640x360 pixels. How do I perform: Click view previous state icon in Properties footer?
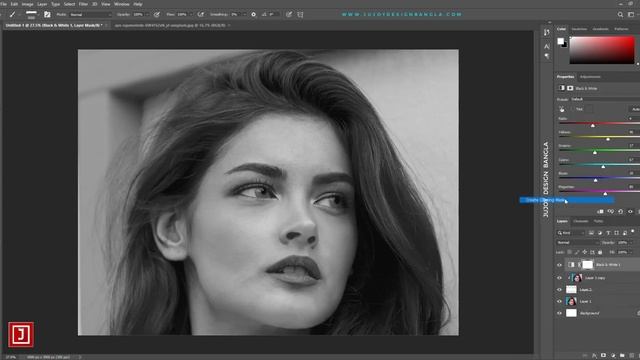tap(611, 211)
